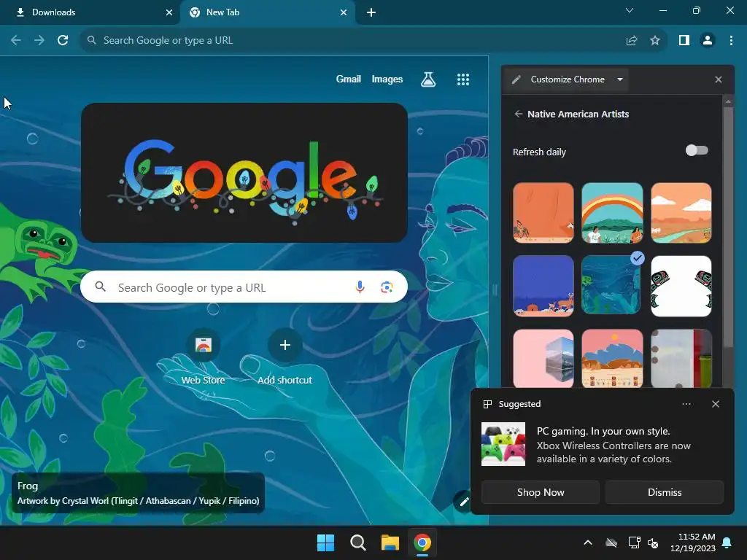Click the Add shortcut plus button

click(285, 345)
